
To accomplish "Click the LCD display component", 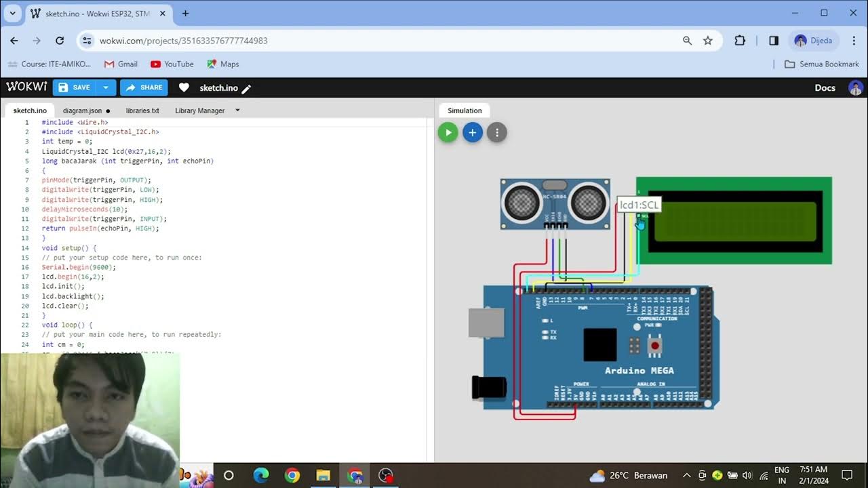I will tap(734, 220).
